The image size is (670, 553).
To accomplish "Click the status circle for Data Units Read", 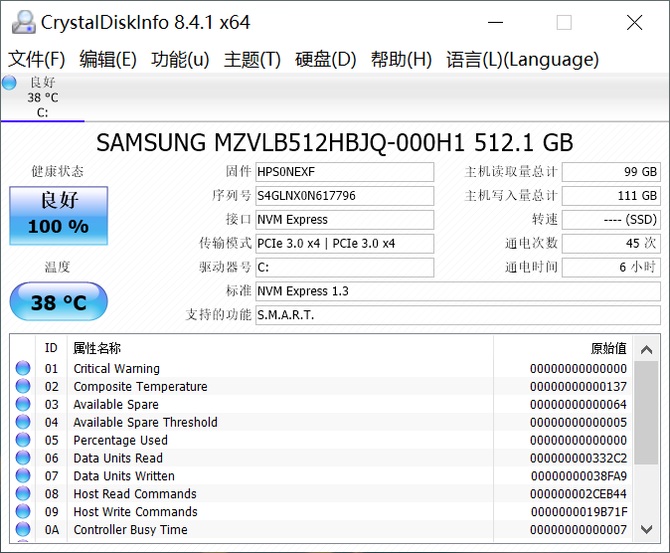I will tap(23, 458).
